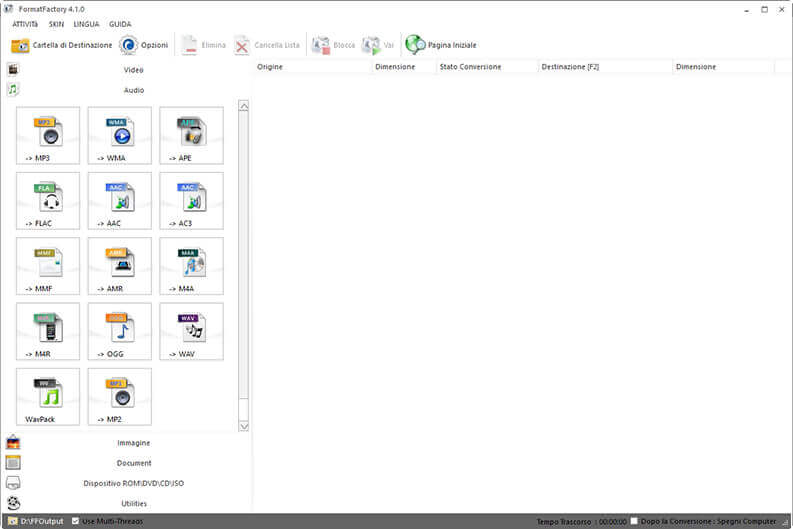Screen dimensions: 793x529
Task: Expand Dispositivo ROM\DVD\CD\ISO section
Action: click(134, 483)
